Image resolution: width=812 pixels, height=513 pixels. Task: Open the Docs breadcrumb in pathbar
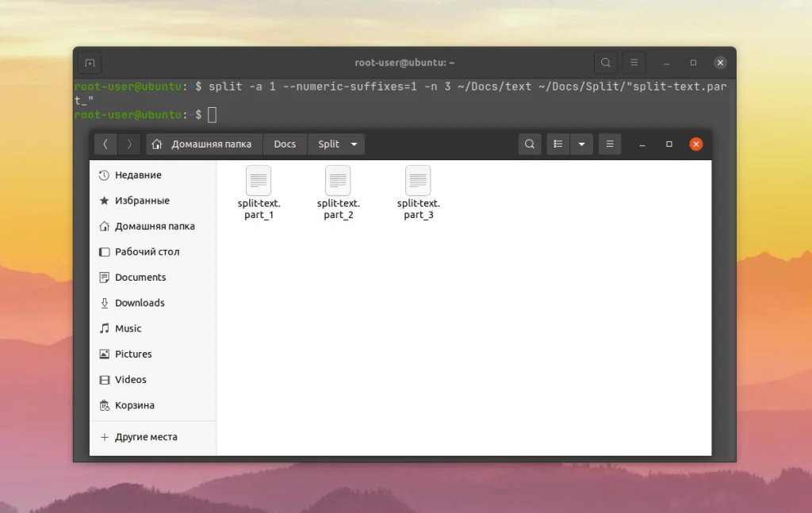click(284, 144)
